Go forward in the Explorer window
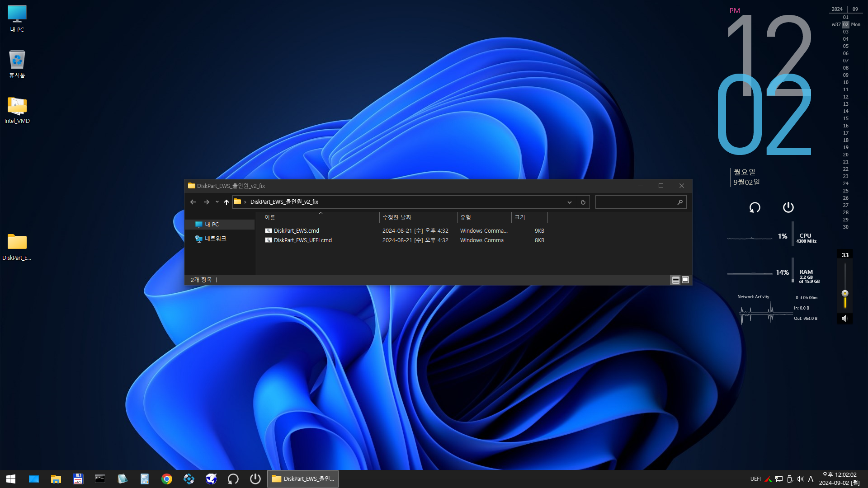Image resolution: width=868 pixels, height=488 pixels. coord(207,202)
